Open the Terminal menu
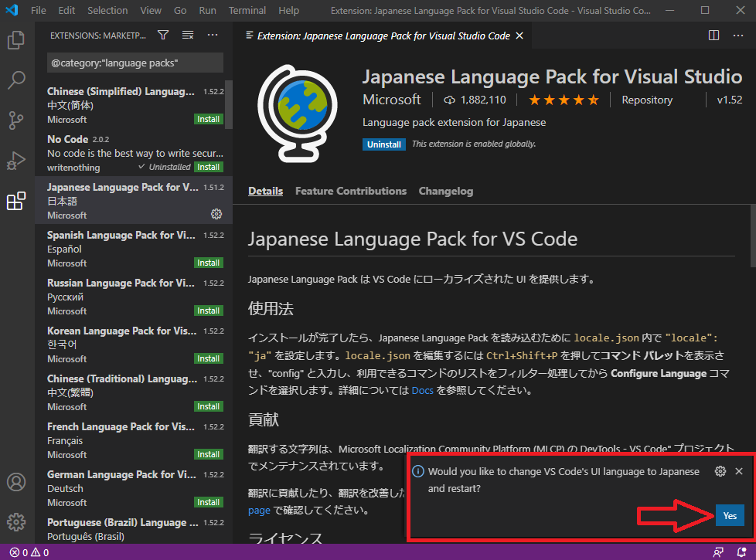Image resolution: width=756 pixels, height=560 pixels. (x=247, y=10)
